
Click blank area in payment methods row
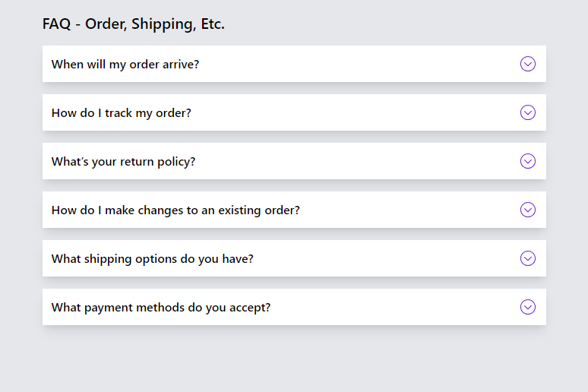pos(394,307)
